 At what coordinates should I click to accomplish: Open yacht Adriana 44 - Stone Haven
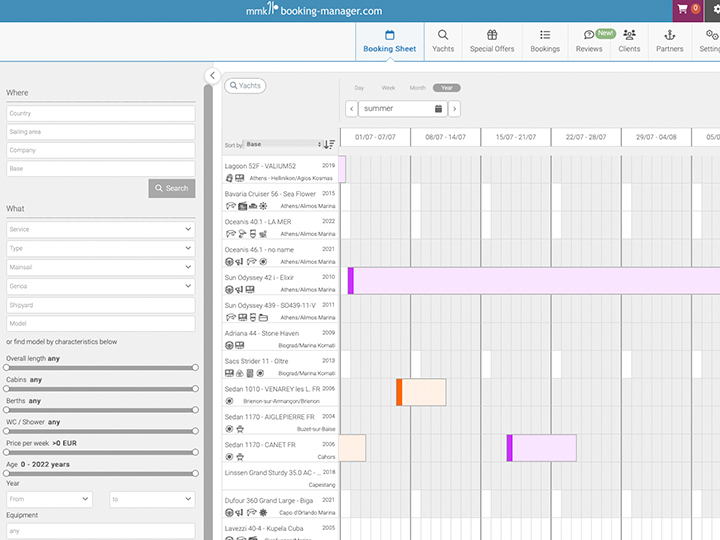262,333
